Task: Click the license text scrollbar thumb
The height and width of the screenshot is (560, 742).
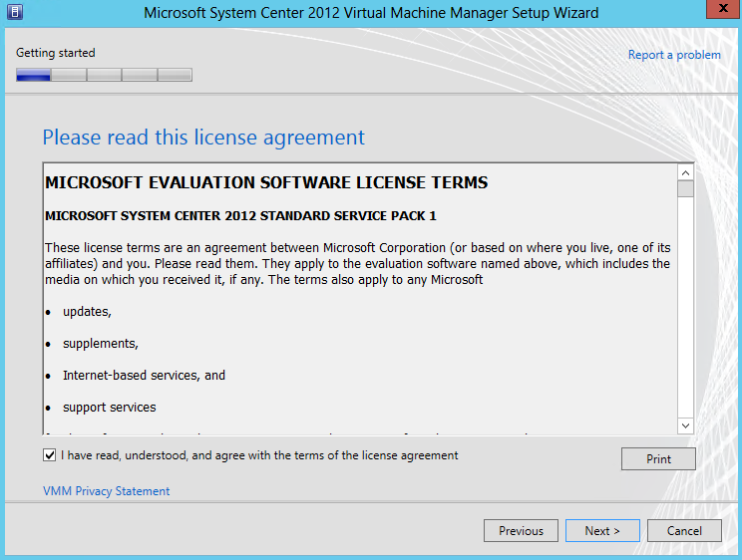Action: pyautogui.click(x=685, y=188)
